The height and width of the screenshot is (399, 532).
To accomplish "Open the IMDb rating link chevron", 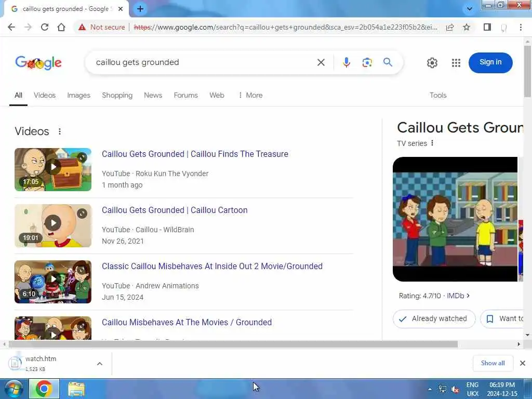I will 468,296.
